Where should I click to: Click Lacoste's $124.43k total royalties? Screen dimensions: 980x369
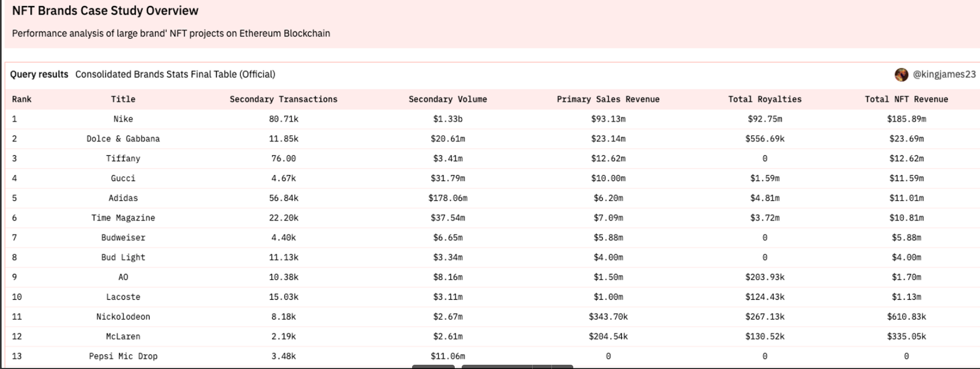pos(765,297)
